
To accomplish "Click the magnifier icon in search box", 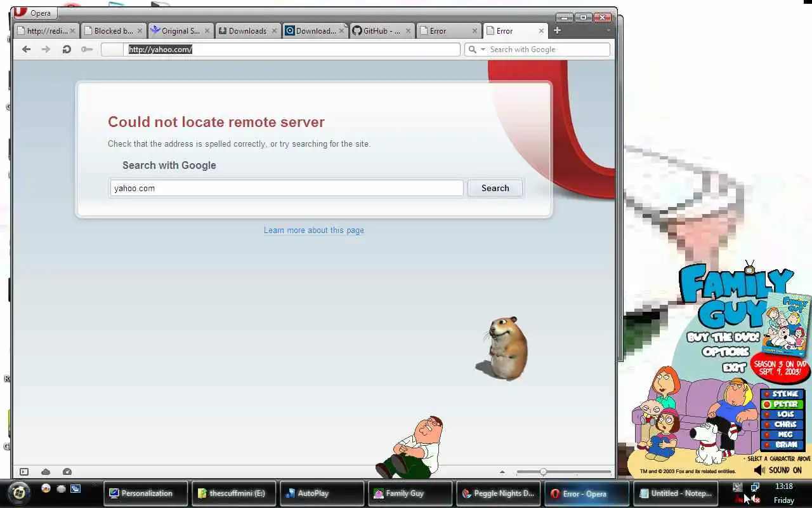I will [472, 49].
